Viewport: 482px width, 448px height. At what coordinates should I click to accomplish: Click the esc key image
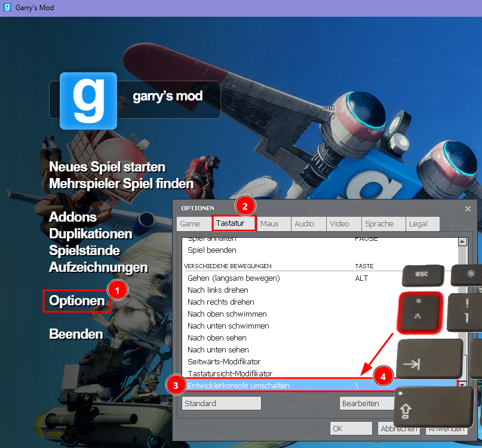coord(422,275)
